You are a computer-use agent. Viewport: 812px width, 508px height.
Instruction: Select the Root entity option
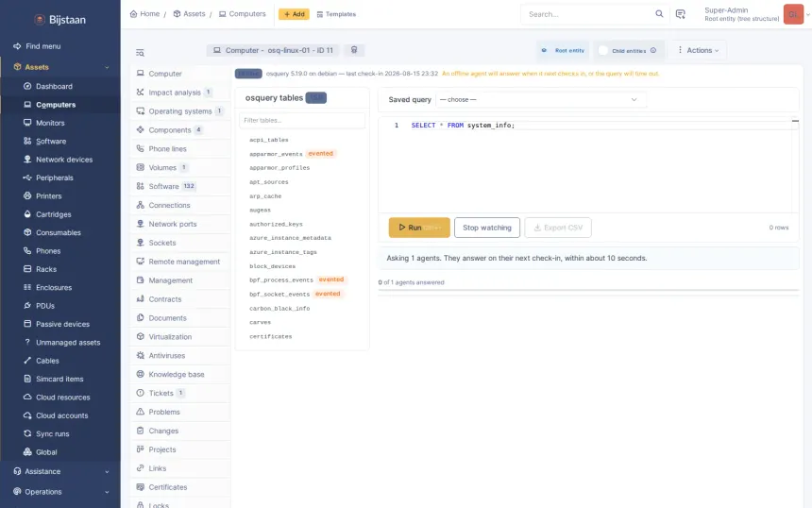(563, 51)
